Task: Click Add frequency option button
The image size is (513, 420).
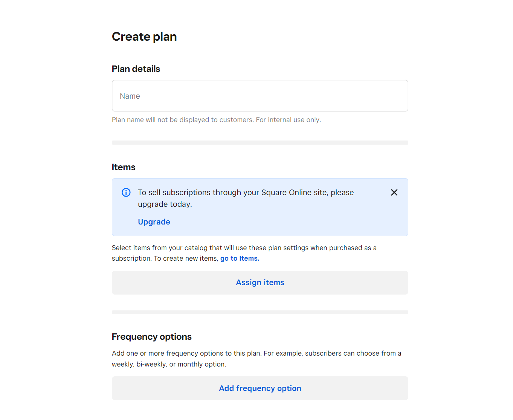Action: point(260,388)
